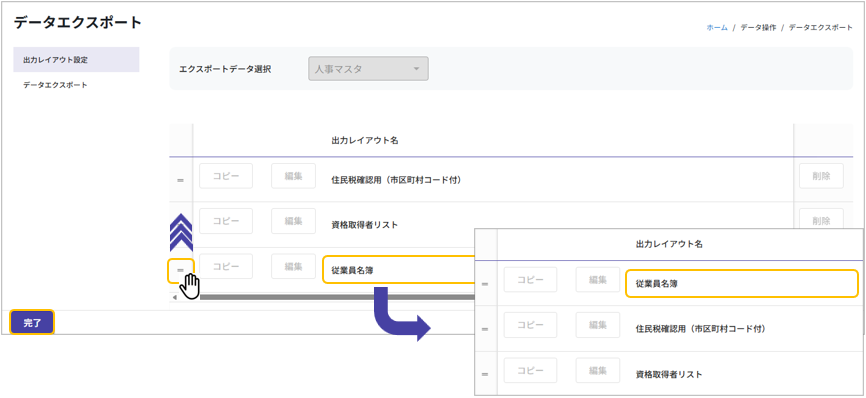Click 編集 for 従業員名簿 in inset table

[598, 279]
